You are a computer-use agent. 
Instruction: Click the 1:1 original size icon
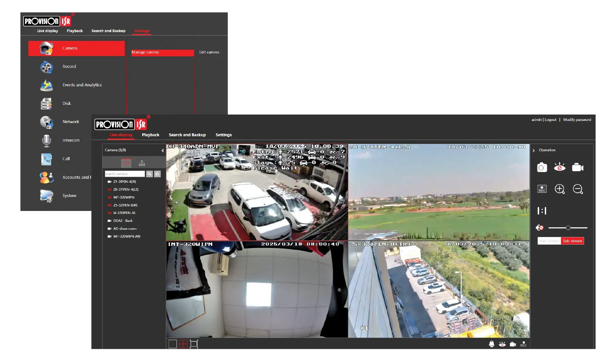click(x=542, y=211)
